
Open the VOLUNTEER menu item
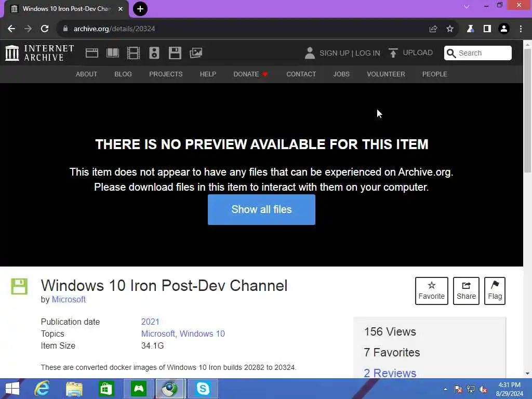[x=386, y=74]
